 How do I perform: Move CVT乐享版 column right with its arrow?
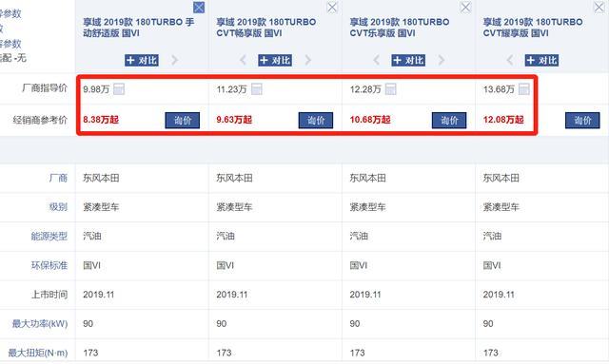(442, 60)
